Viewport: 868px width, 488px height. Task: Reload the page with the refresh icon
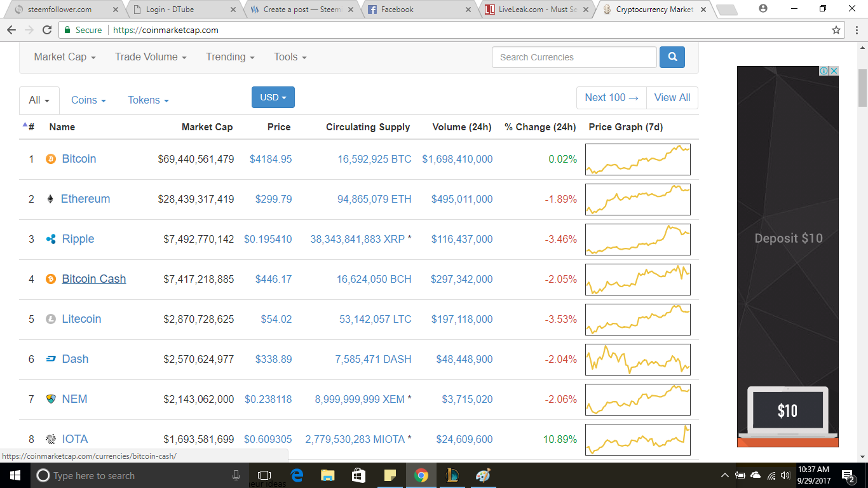(x=47, y=30)
